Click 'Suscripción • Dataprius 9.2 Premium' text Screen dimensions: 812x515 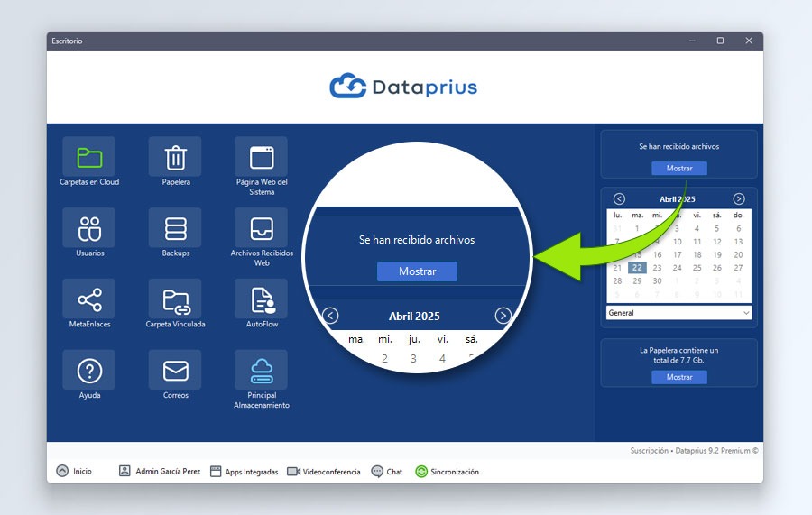coord(694,450)
